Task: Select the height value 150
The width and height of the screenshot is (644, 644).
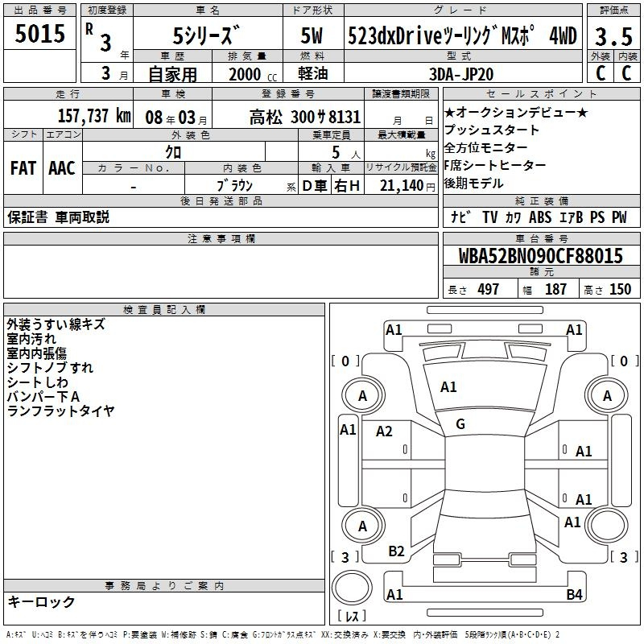Action: pyautogui.click(x=620, y=289)
